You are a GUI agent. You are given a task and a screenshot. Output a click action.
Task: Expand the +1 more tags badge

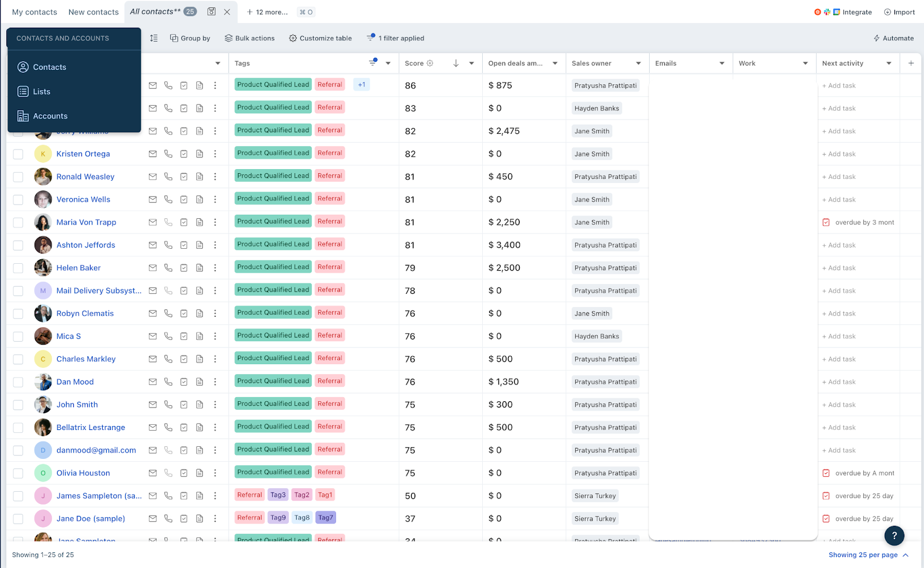point(362,84)
